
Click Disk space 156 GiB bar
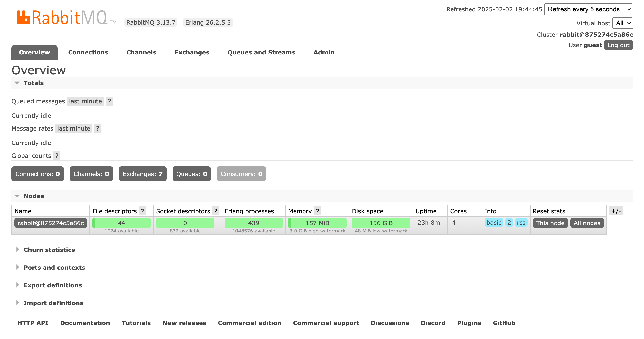click(381, 223)
